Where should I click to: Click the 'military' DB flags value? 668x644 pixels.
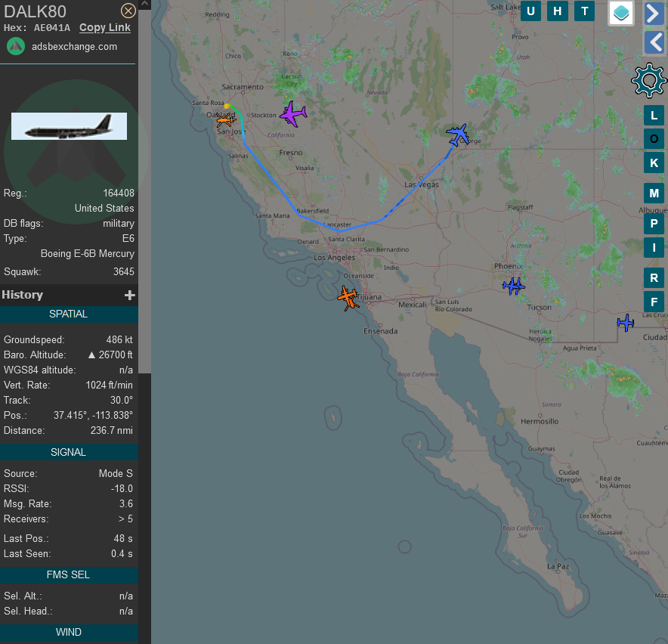click(119, 223)
